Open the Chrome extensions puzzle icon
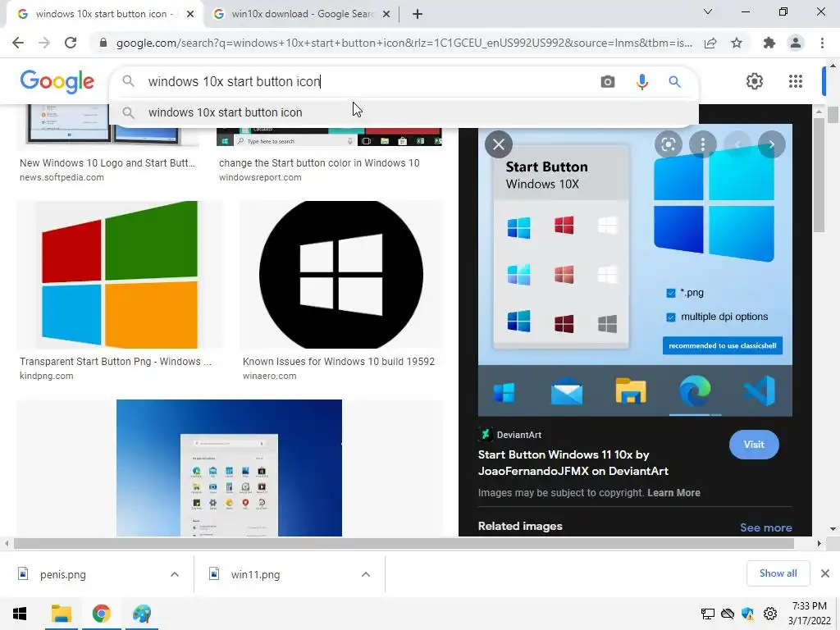Screen dimensions: 840x630 [x=769, y=43]
